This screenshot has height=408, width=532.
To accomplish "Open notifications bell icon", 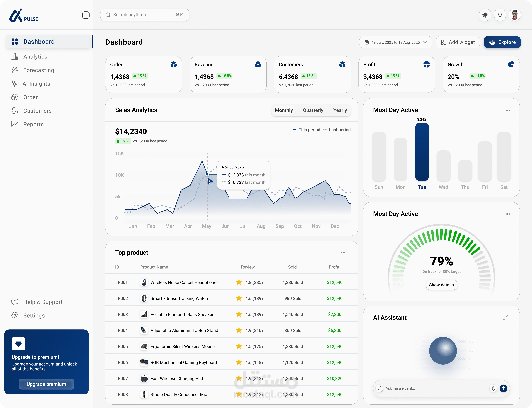I will pyautogui.click(x=500, y=15).
